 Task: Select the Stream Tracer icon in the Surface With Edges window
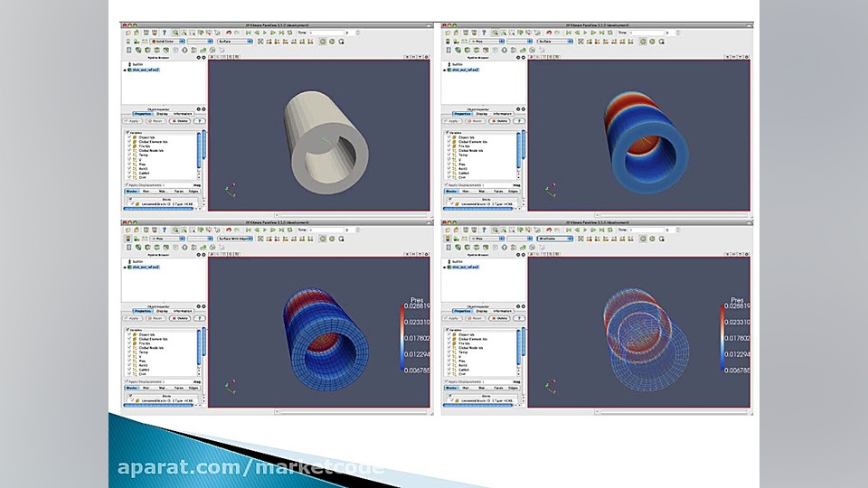coord(193,247)
